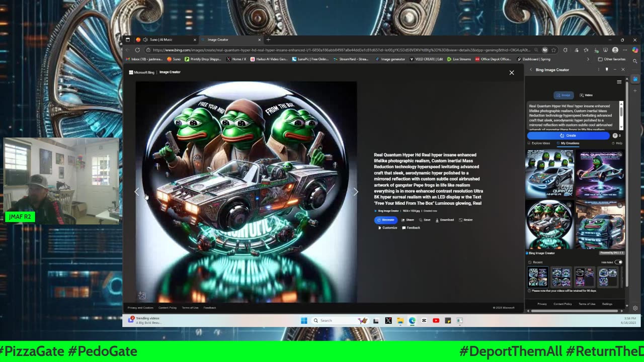Click the sidebar Create button

[568, 135]
